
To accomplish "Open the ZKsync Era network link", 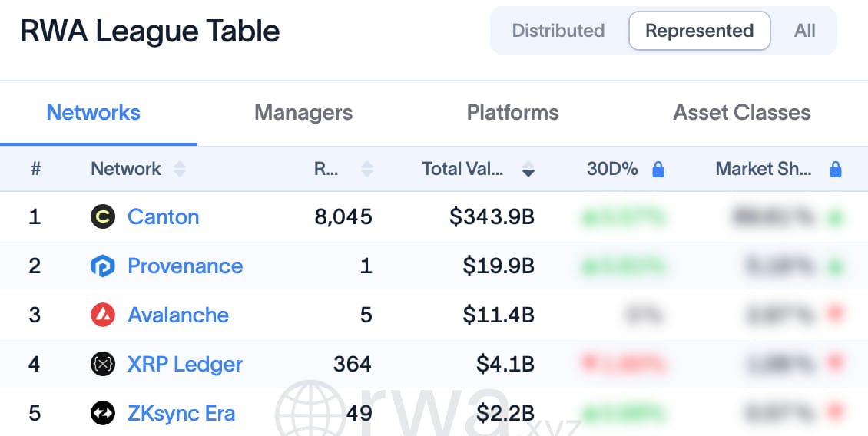I will pyautogui.click(x=181, y=413).
